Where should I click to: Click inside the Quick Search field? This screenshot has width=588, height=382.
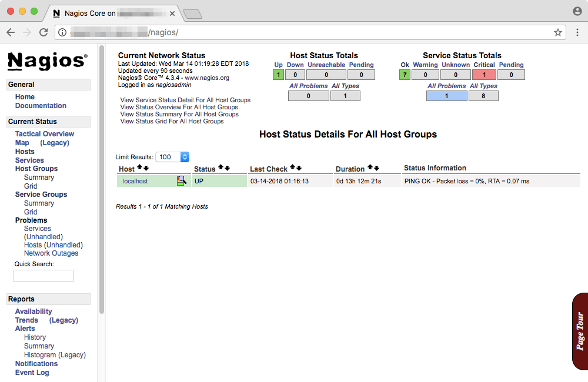(43, 276)
